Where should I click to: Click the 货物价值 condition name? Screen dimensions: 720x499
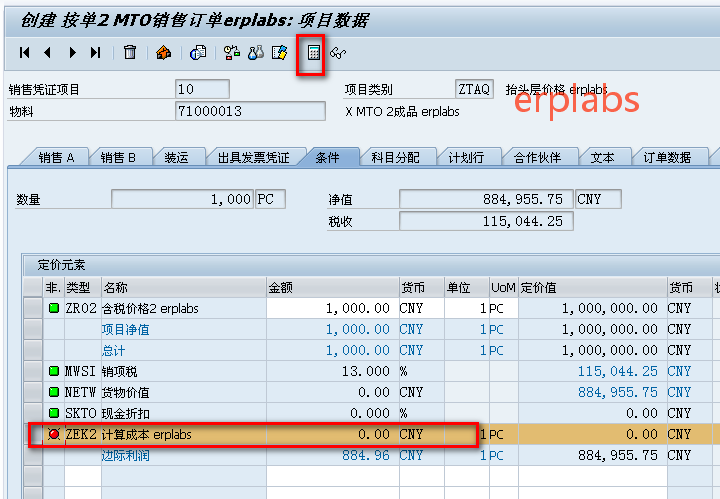125,392
